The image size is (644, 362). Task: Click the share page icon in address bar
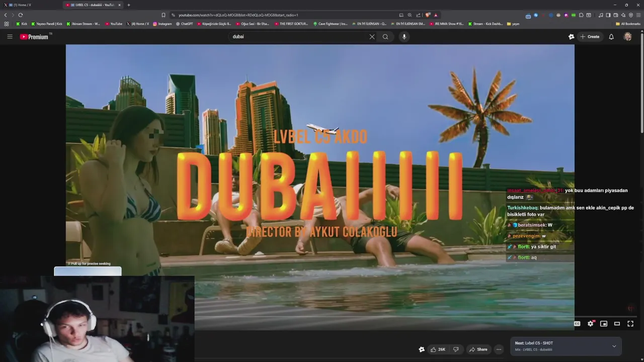tap(418, 15)
